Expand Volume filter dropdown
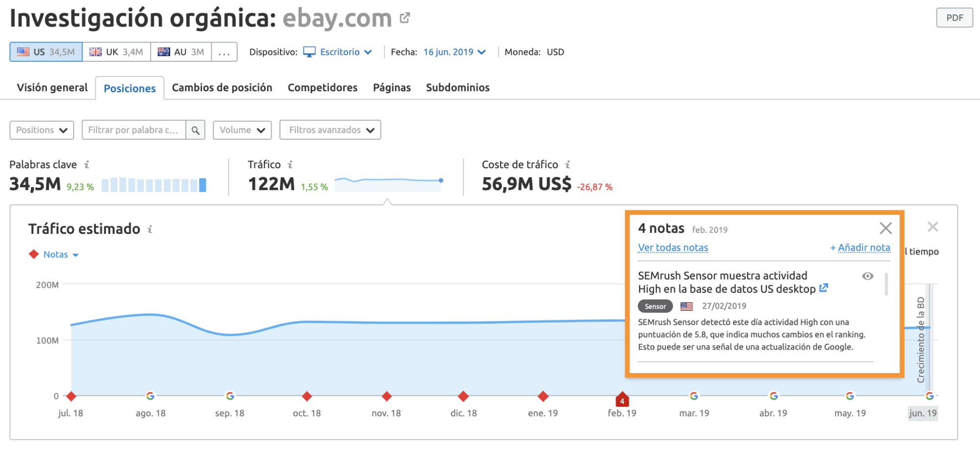The height and width of the screenshot is (451, 980). 242,130
